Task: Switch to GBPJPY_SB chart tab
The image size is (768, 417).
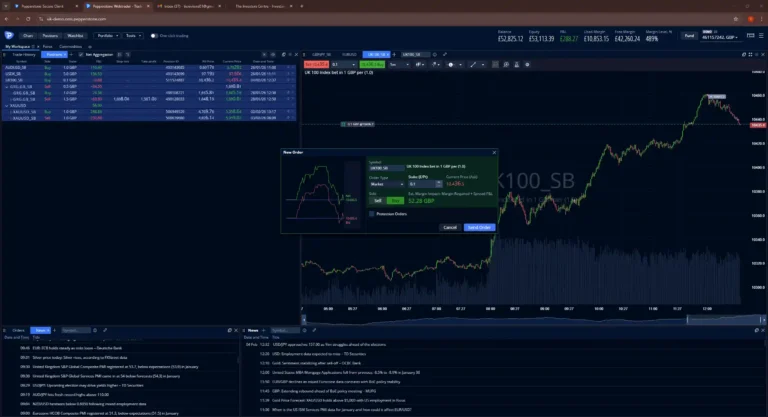Action: 321,54
